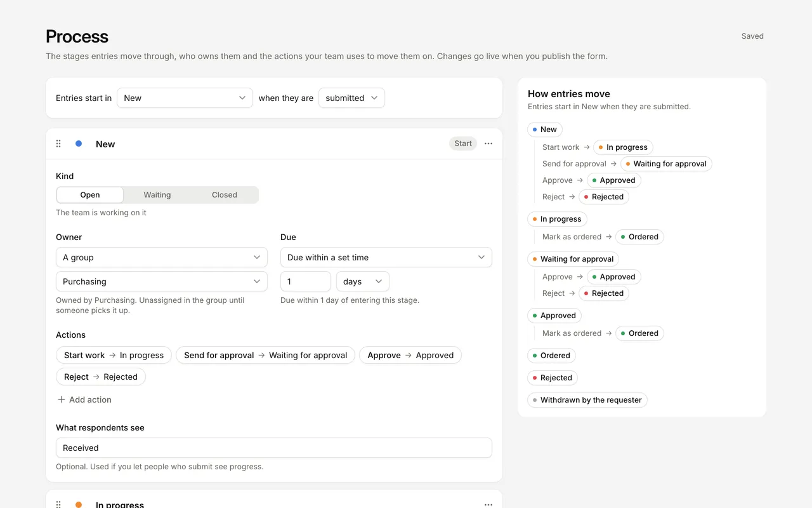The image size is (812, 508).
Task: Select the New stage chip in How entries move
Action: [x=545, y=130]
